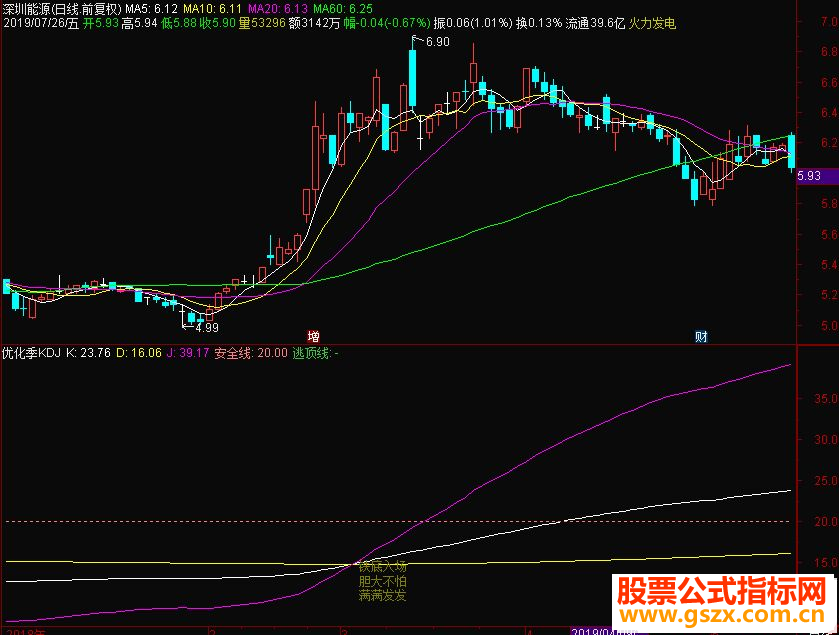Select the 优化季KDJ indicator name

pos(32,353)
